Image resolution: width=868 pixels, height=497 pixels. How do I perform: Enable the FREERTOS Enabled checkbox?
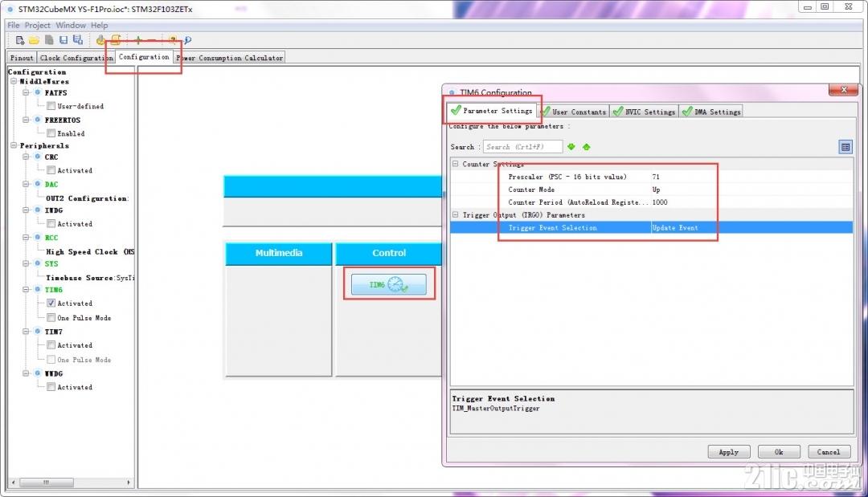pos(51,133)
